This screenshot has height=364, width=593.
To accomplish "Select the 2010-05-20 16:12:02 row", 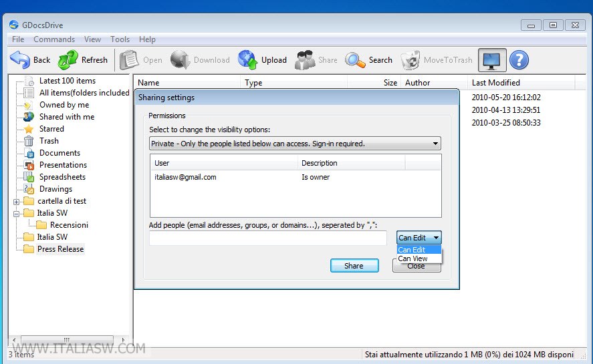I will tap(506, 97).
